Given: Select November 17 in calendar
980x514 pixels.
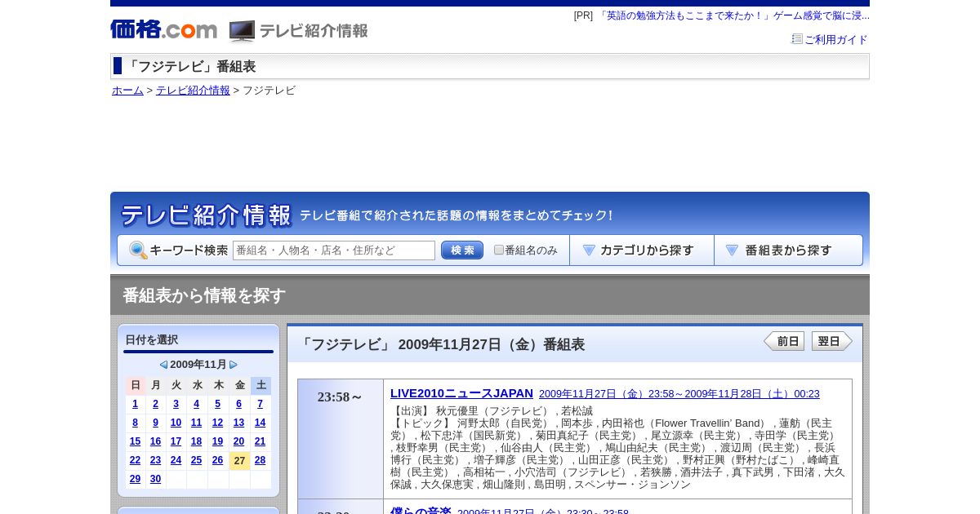Looking at the screenshot, I should click(176, 441).
